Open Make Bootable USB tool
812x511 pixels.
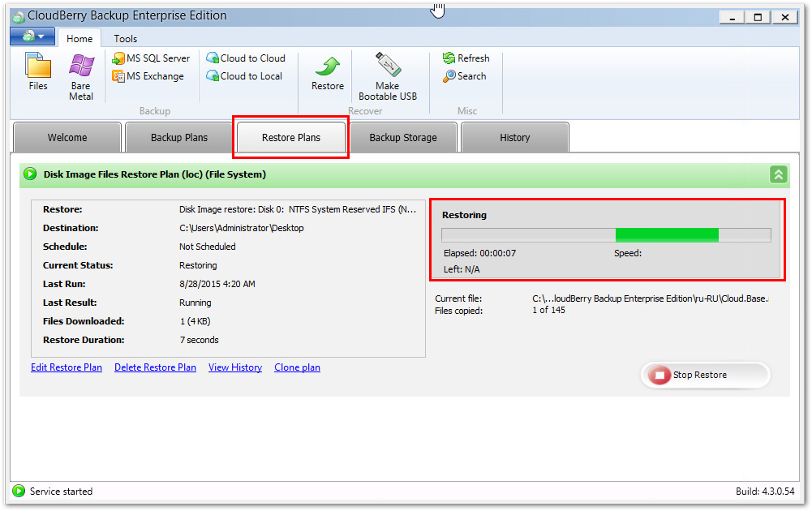pyautogui.click(x=388, y=76)
